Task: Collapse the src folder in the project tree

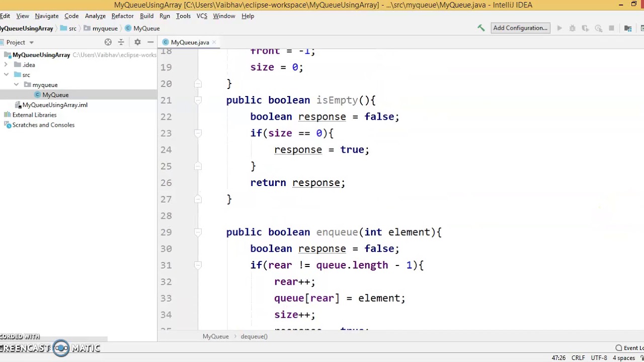Action: (x=6, y=75)
